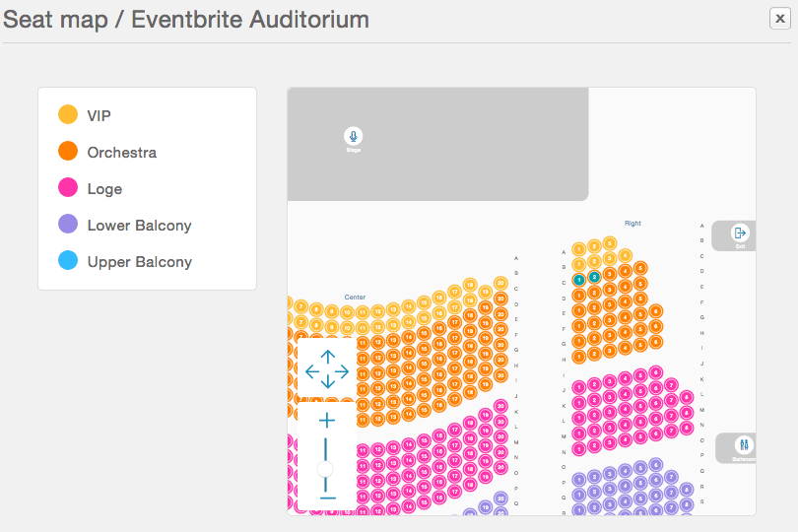The image size is (798, 532).
Task: Click the Bathroom icon
Action: click(744, 445)
